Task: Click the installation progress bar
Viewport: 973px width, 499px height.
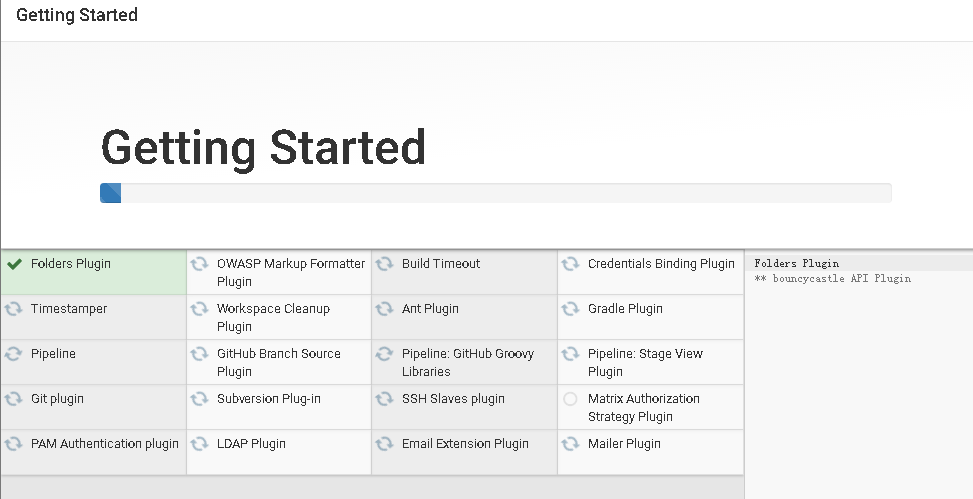Action: click(x=495, y=193)
